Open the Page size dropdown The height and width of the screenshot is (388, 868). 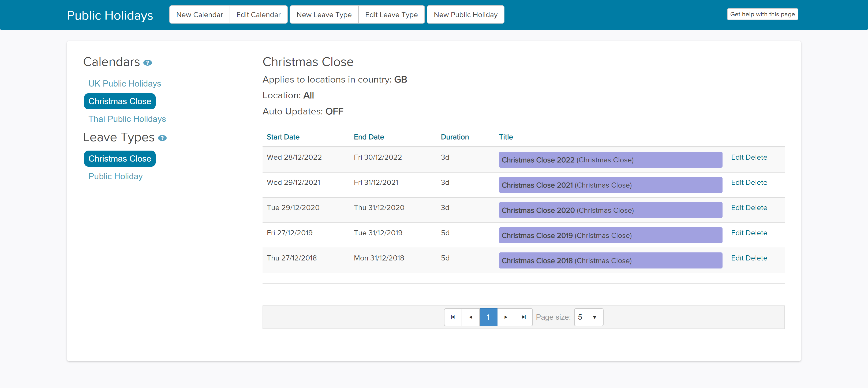(x=588, y=317)
